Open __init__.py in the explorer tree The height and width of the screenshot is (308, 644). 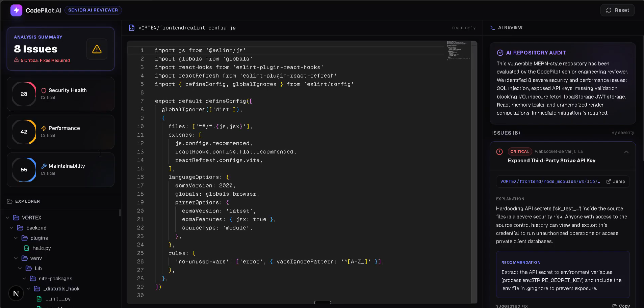pyautogui.click(x=58, y=299)
